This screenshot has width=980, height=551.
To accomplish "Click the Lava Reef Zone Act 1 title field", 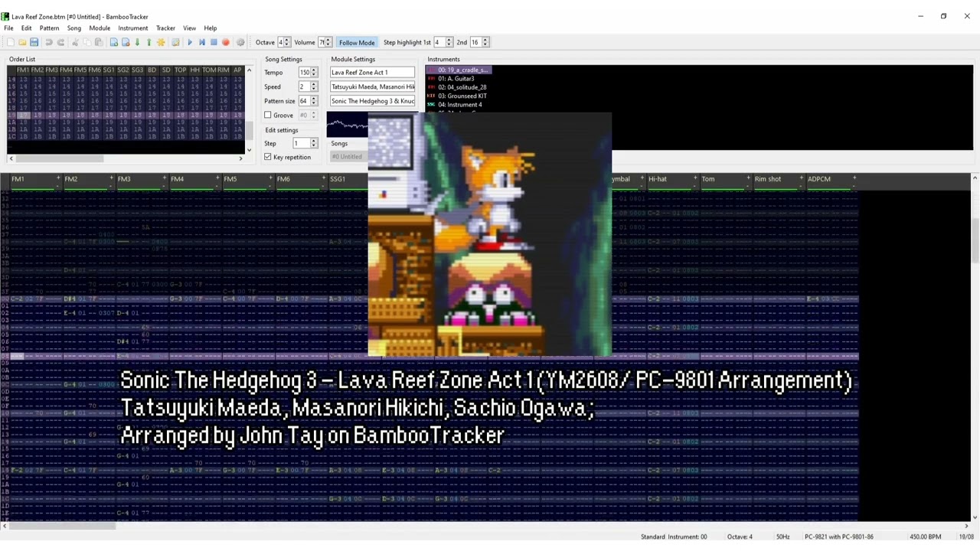I will tap(372, 73).
